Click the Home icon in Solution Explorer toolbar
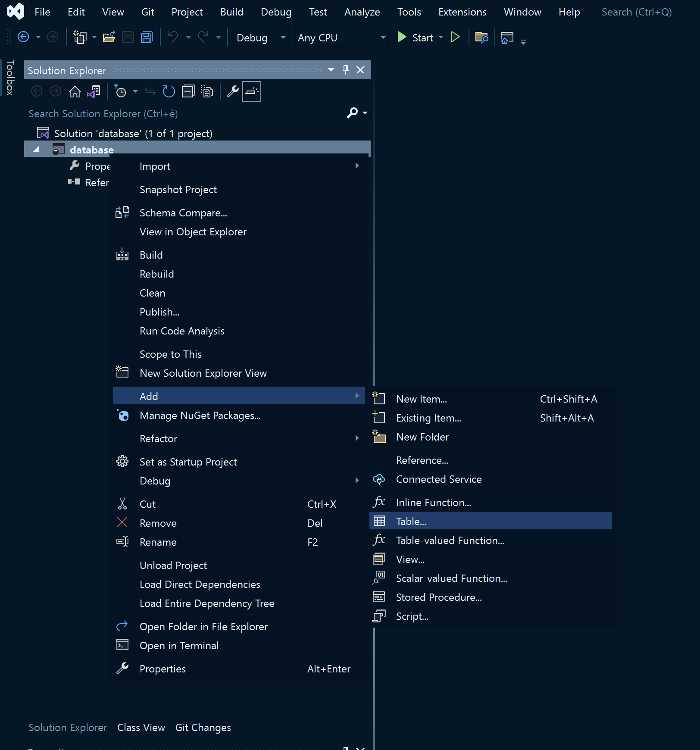The height and width of the screenshot is (750, 700). coord(75,92)
